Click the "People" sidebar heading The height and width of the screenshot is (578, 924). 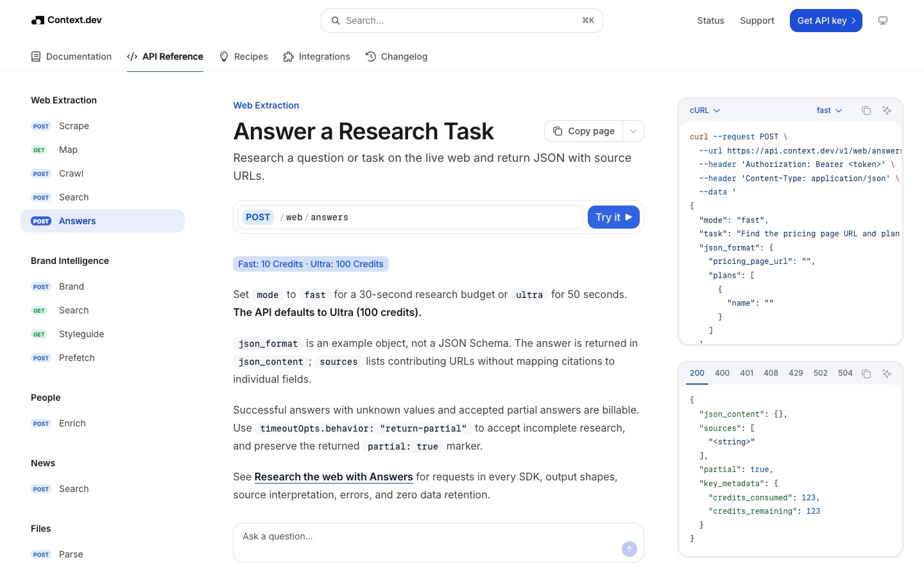click(x=46, y=398)
